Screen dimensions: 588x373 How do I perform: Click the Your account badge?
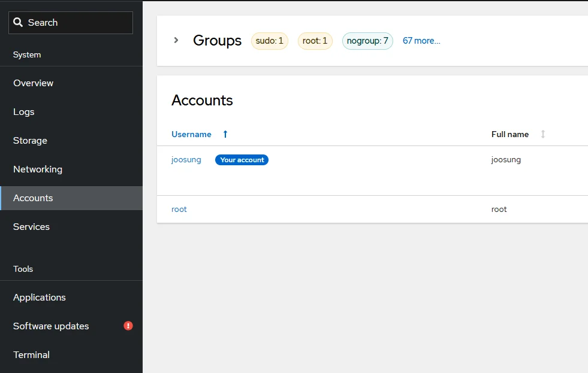tap(242, 160)
